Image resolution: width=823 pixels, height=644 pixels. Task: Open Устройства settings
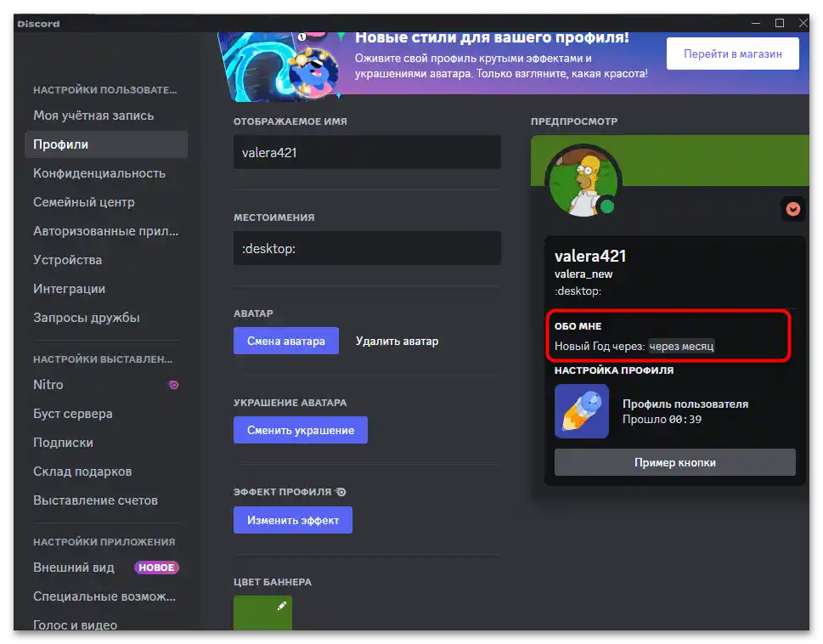pos(106,260)
